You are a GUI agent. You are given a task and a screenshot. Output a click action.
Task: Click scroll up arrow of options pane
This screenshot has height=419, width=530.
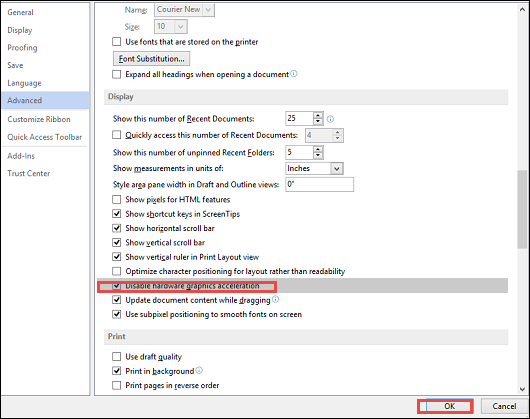pyautogui.click(x=522, y=10)
